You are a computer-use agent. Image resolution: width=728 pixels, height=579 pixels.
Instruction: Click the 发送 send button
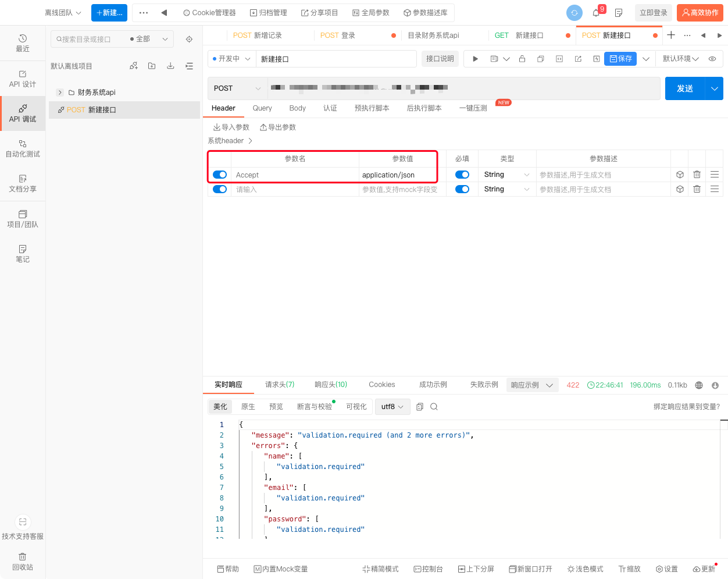(685, 88)
